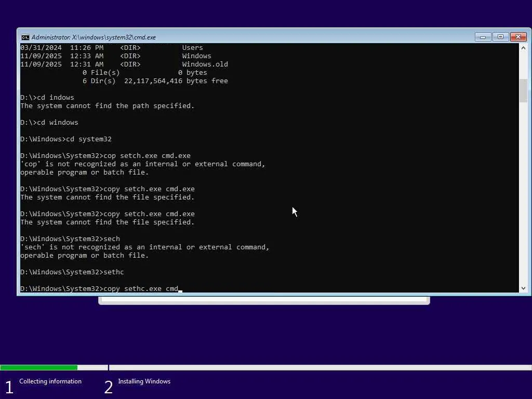532x399 pixels.
Task: Click the 'Installing Windows' step label
Action: pyautogui.click(x=144, y=381)
